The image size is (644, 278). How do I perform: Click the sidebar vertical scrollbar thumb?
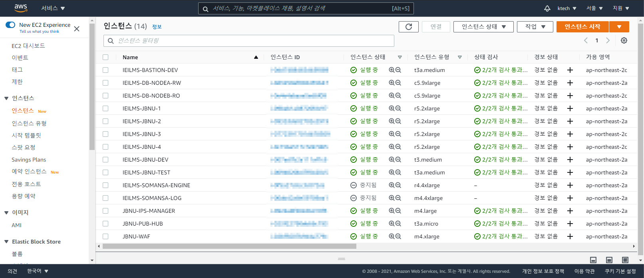[92, 87]
